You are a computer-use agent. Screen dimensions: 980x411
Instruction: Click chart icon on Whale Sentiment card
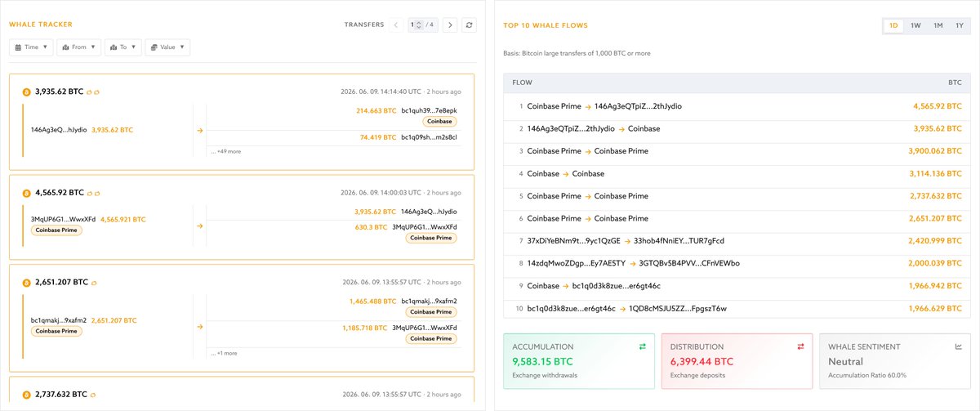(959, 346)
